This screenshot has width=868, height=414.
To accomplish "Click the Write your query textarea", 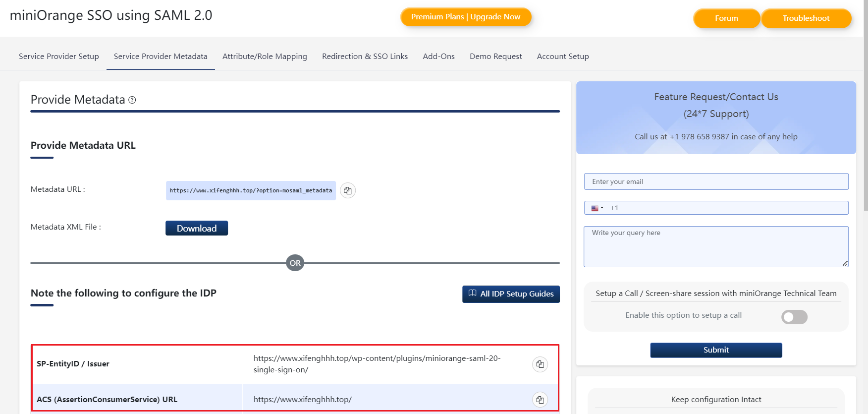I will [x=716, y=246].
